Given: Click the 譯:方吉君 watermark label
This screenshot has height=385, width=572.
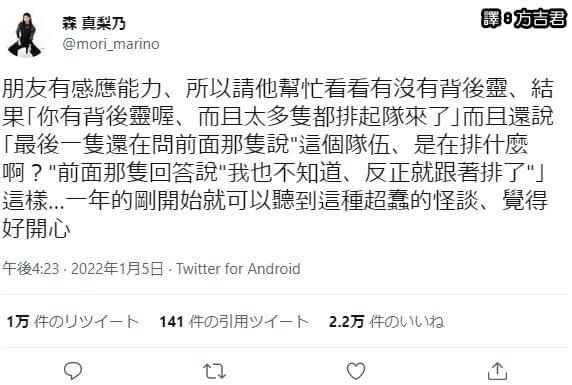Looking at the screenshot, I should click(x=524, y=18).
